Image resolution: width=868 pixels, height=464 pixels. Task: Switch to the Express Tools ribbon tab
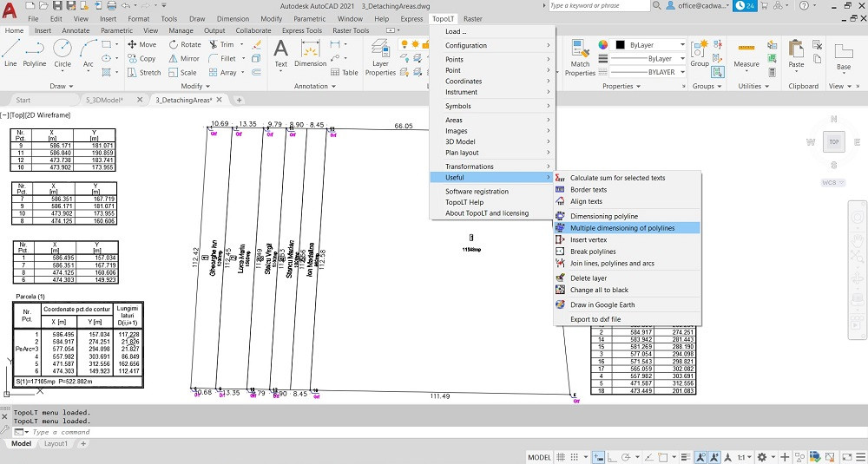click(x=302, y=31)
